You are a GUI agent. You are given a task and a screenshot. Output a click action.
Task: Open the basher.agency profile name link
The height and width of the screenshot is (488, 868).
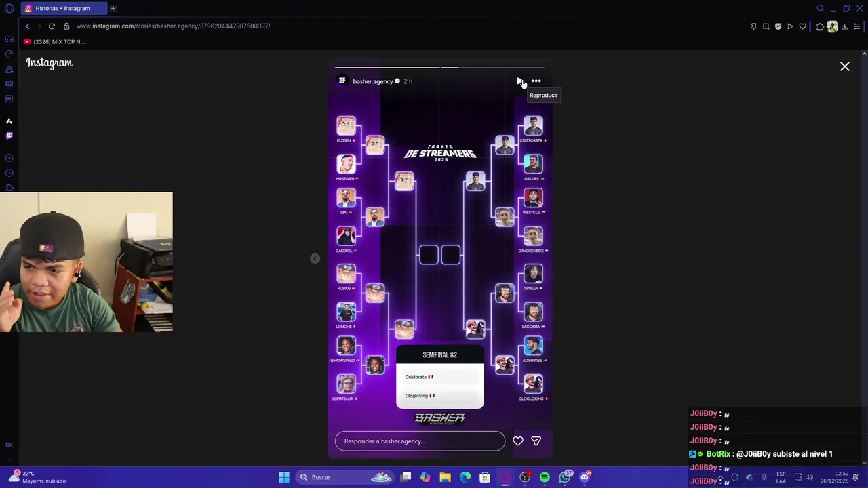(372, 81)
